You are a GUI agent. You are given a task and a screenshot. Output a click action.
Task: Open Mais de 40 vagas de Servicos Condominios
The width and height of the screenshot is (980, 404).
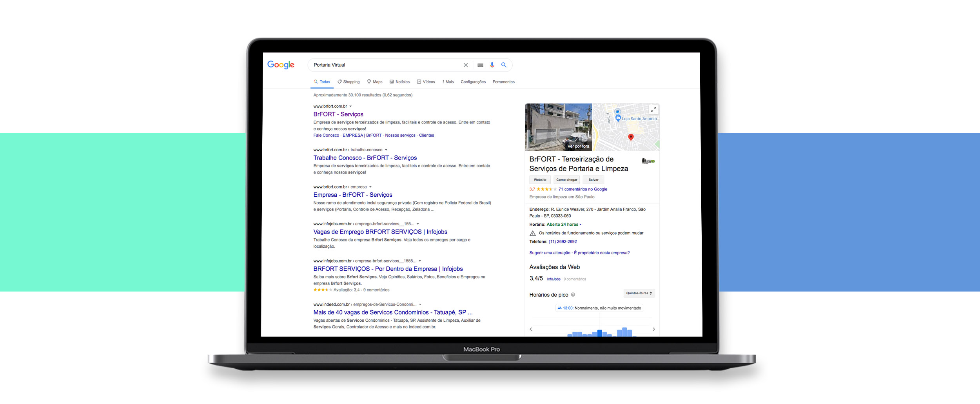[x=393, y=313]
